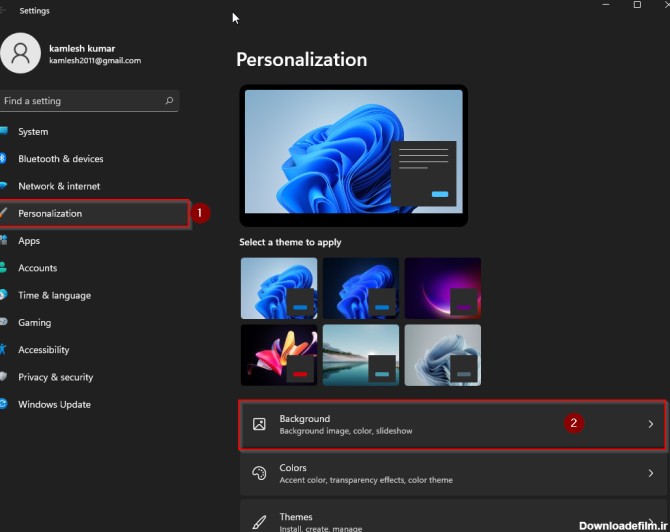Image resolution: width=670 pixels, height=532 pixels.
Task: Maximize the Settings window
Action: (637, 5)
